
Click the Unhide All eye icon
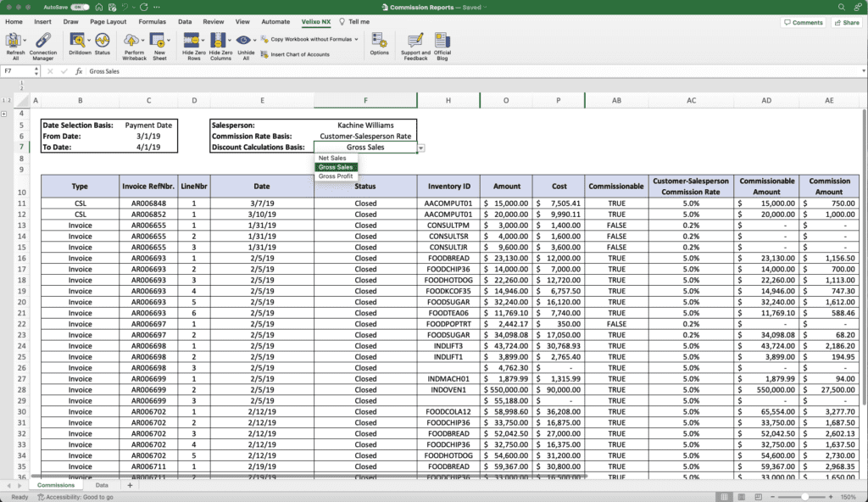[243, 41]
